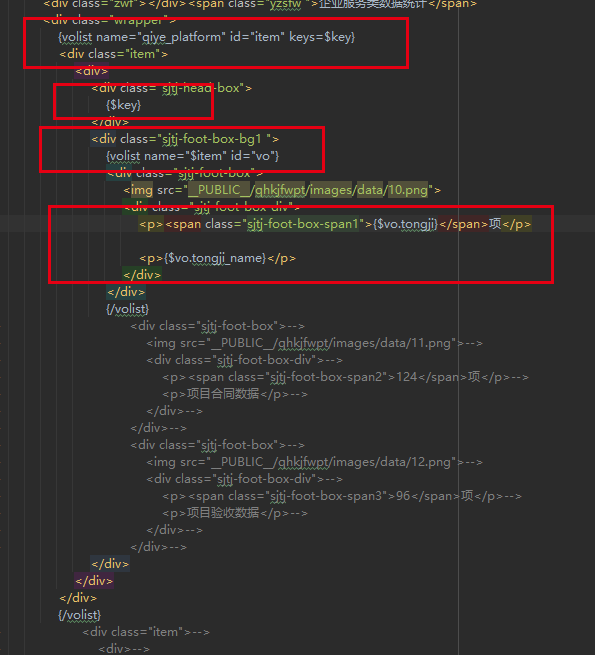Click the sjtj-foot-box-span2 line with 124
The width and height of the screenshot is (595, 655).
click(346, 377)
